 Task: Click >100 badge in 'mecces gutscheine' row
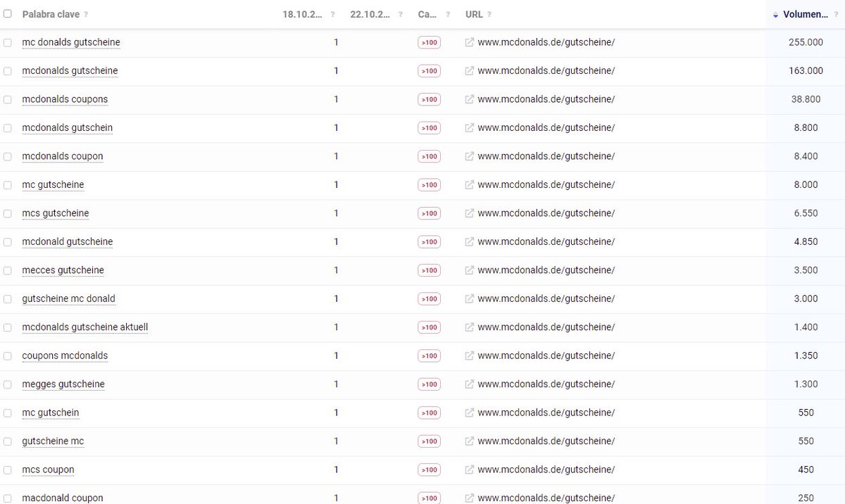(429, 270)
